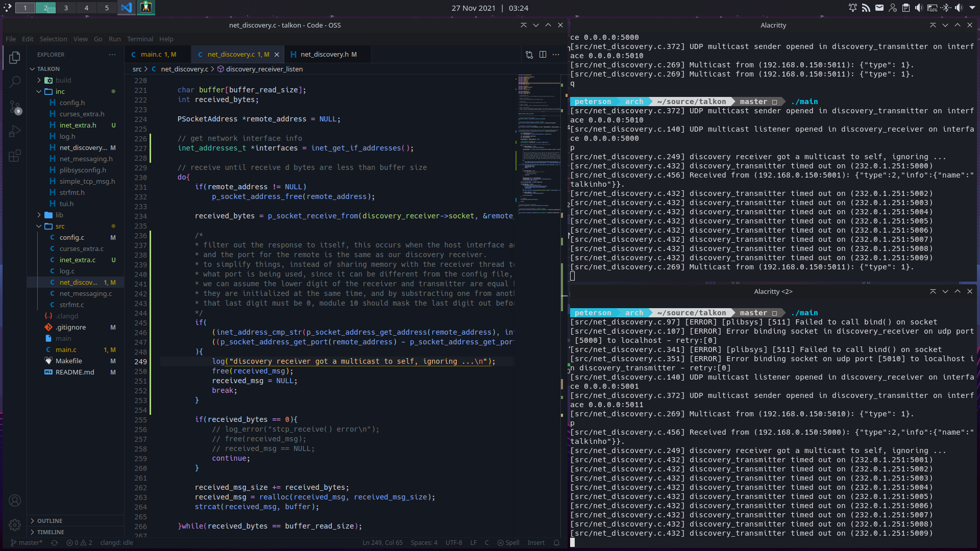The height and width of the screenshot is (551, 980).
Task: Click the Alacritty taskbar icon
Action: click(x=146, y=8)
